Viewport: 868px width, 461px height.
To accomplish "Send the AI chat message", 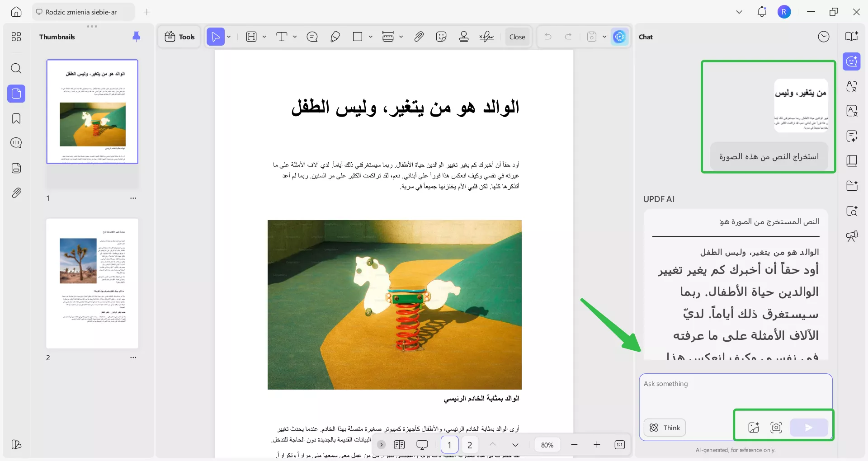I will (809, 428).
